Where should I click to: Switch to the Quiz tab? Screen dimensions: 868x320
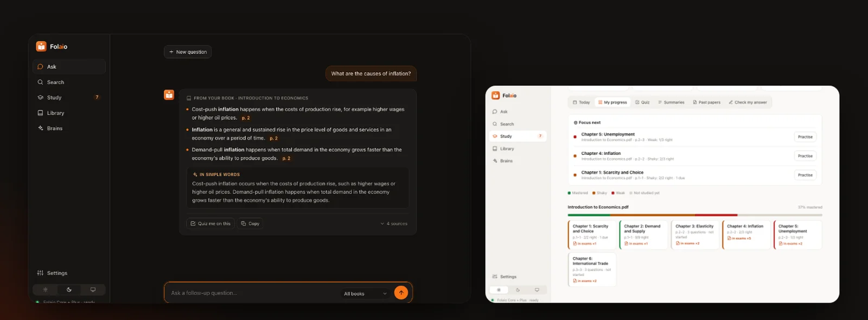[x=642, y=102]
